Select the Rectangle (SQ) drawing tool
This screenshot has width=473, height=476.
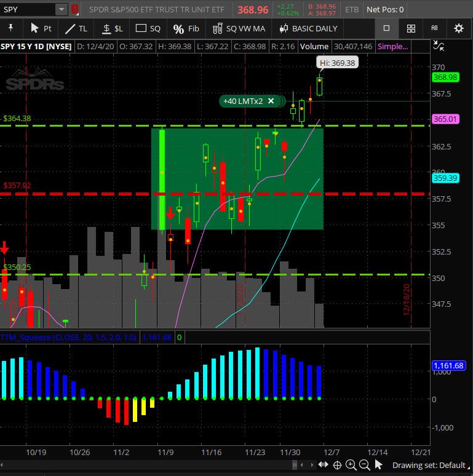pos(148,28)
